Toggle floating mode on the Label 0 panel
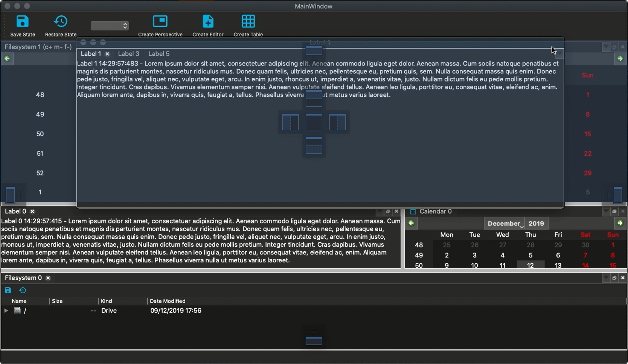 [x=388, y=211]
